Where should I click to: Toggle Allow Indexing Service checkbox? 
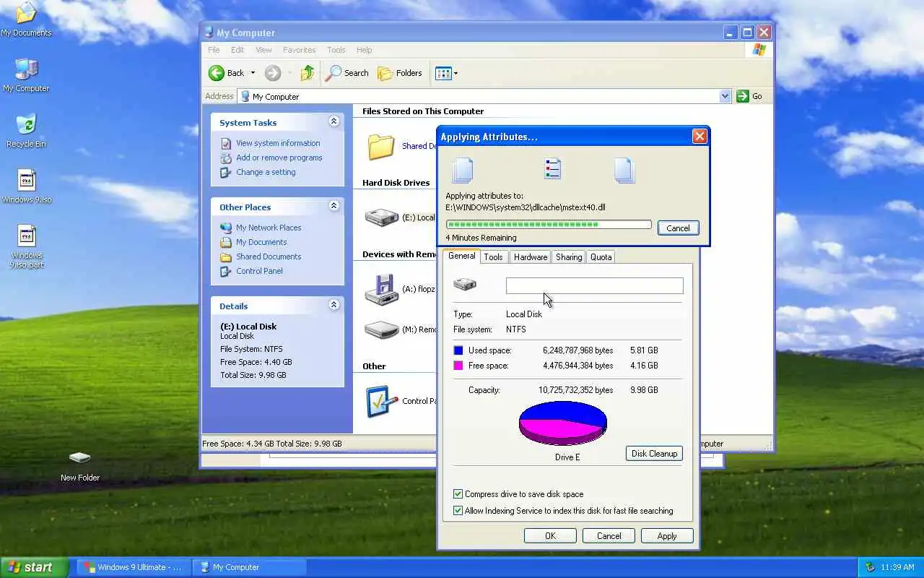click(458, 511)
